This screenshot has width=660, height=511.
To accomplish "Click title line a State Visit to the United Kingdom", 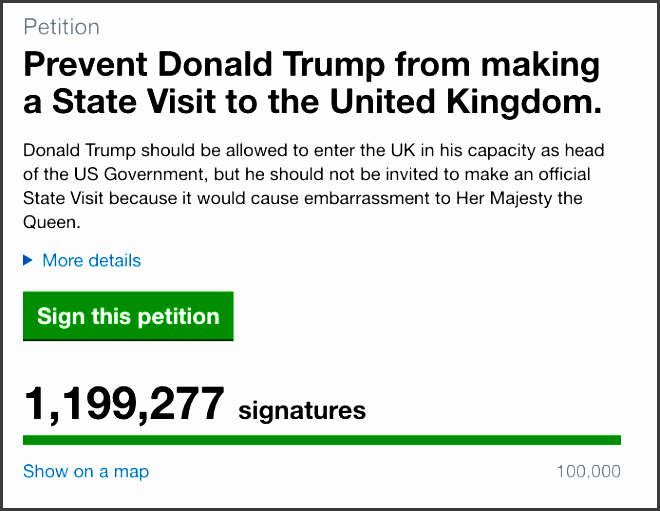I will (x=312, y=102).
